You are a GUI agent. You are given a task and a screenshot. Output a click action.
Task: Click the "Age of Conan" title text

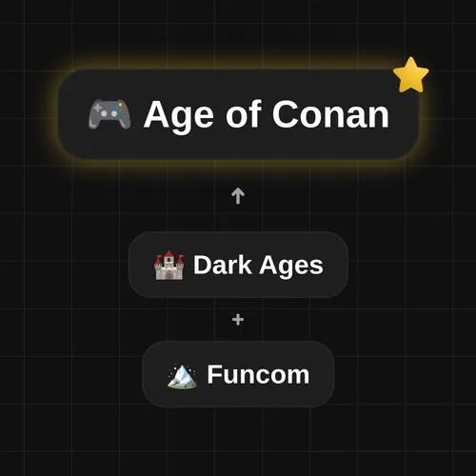pos(267,115)
